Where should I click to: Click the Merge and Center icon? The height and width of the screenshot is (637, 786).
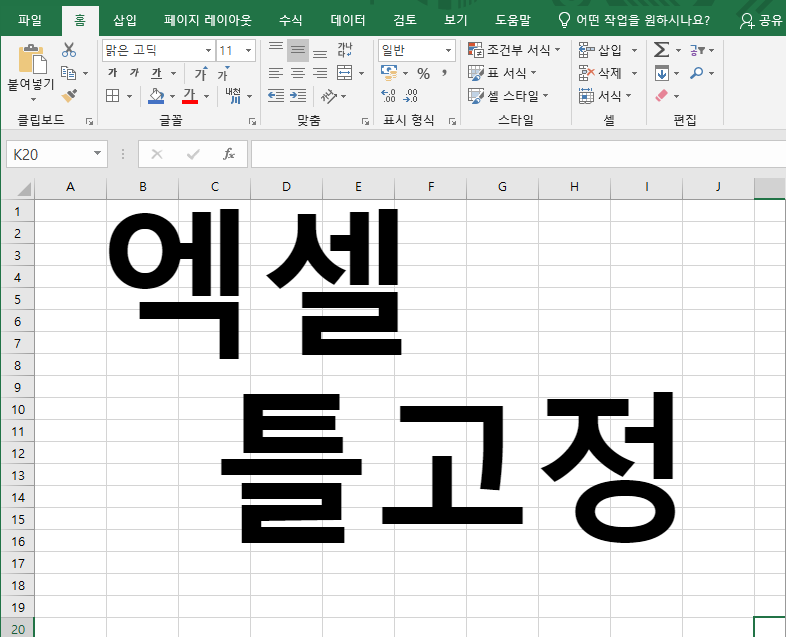tap(344, 73)
